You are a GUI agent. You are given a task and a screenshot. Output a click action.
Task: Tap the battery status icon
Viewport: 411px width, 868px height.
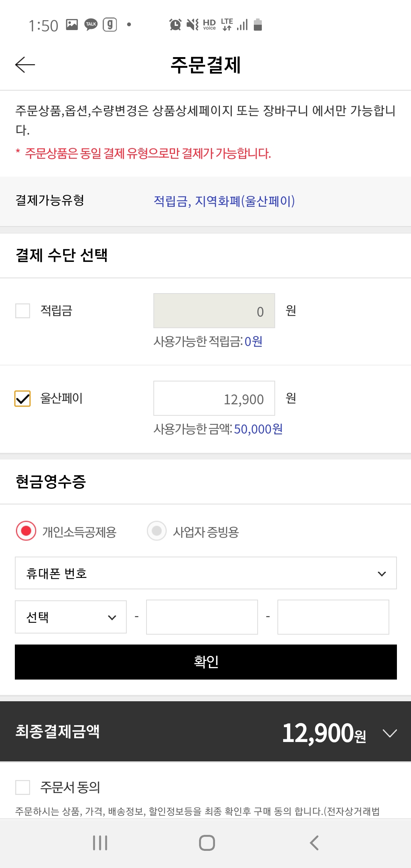click(x=258, y=24)
